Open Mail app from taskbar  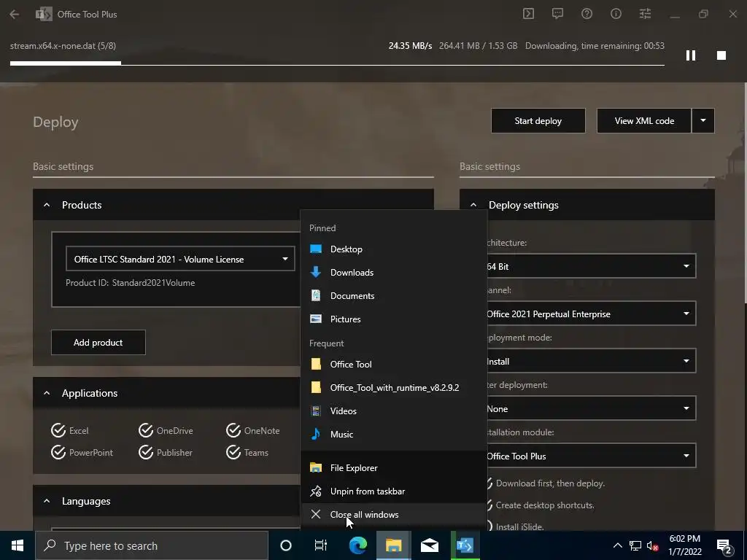[429, 545]
